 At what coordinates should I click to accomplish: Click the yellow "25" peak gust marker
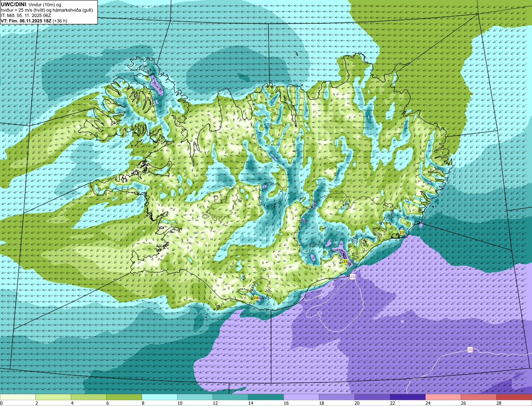tap(401, 232)
